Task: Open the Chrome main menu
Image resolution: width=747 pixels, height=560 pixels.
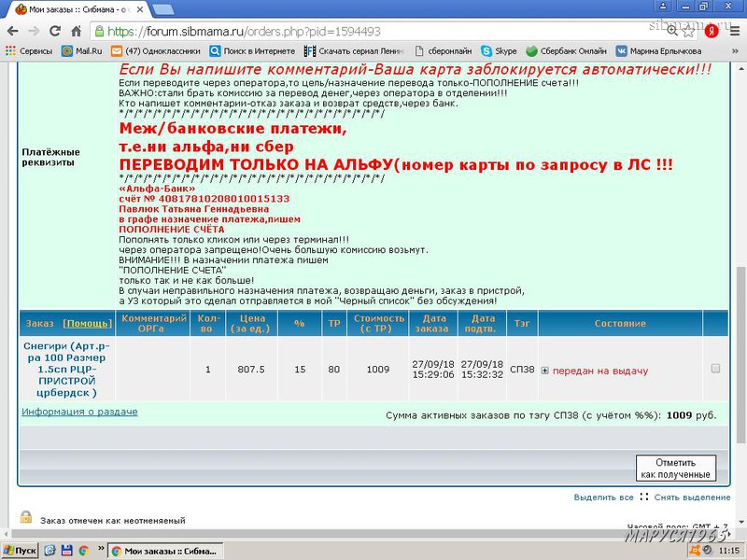Action: pos(734,32)
